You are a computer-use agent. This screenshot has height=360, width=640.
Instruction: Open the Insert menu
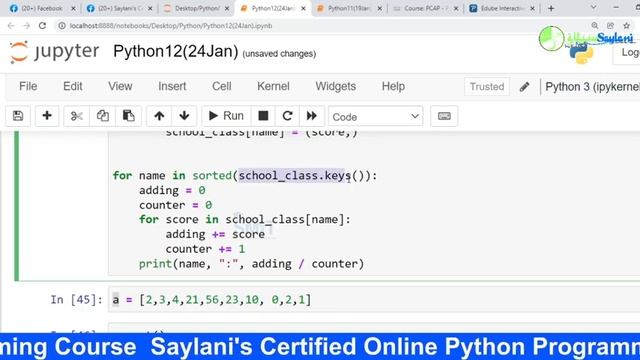point(172,87)
